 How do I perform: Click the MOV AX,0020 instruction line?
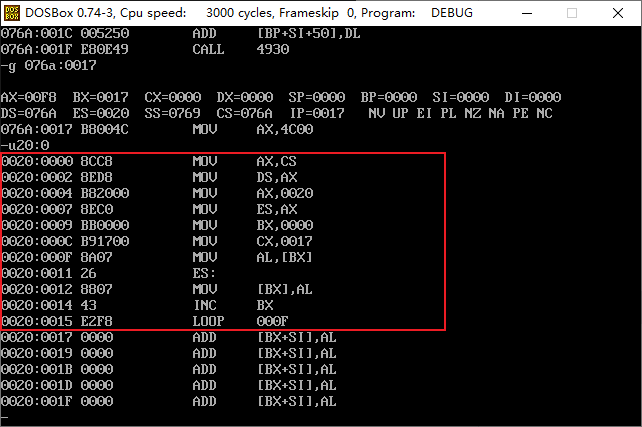point(157,193)
